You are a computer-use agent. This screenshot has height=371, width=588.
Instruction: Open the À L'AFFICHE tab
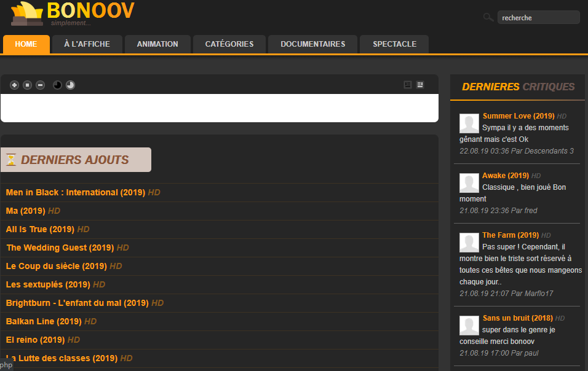[87, 44]
